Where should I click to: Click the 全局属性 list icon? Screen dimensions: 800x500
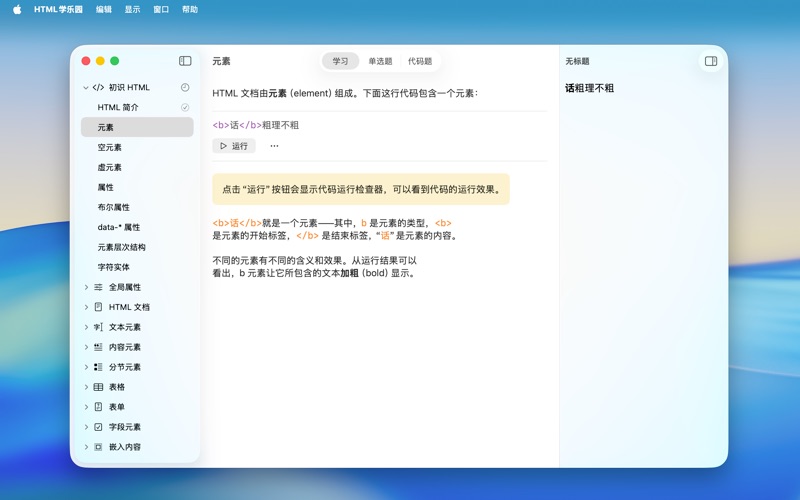point(98,287)
